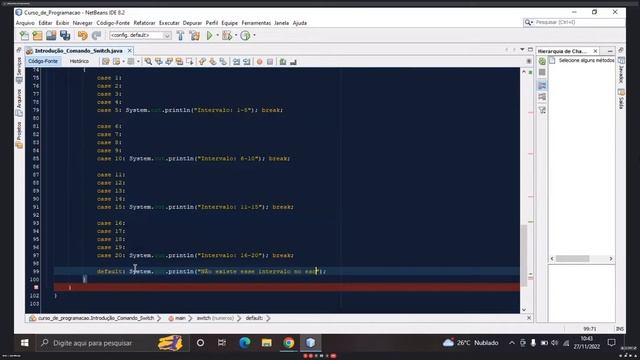Open the document list dropdown arrow
The height and width of the screenshot is (360, 640).
522,49
